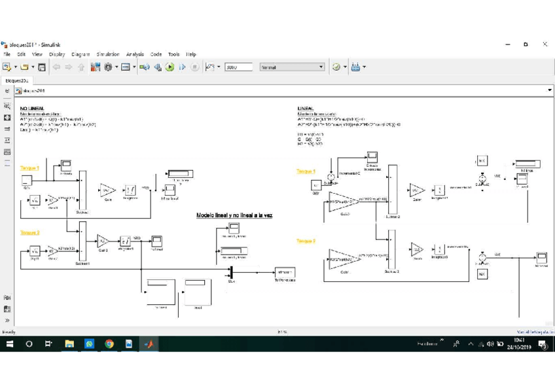
Task: Open Model Configuration Parameters gear icon
Action: coord(108,67)
